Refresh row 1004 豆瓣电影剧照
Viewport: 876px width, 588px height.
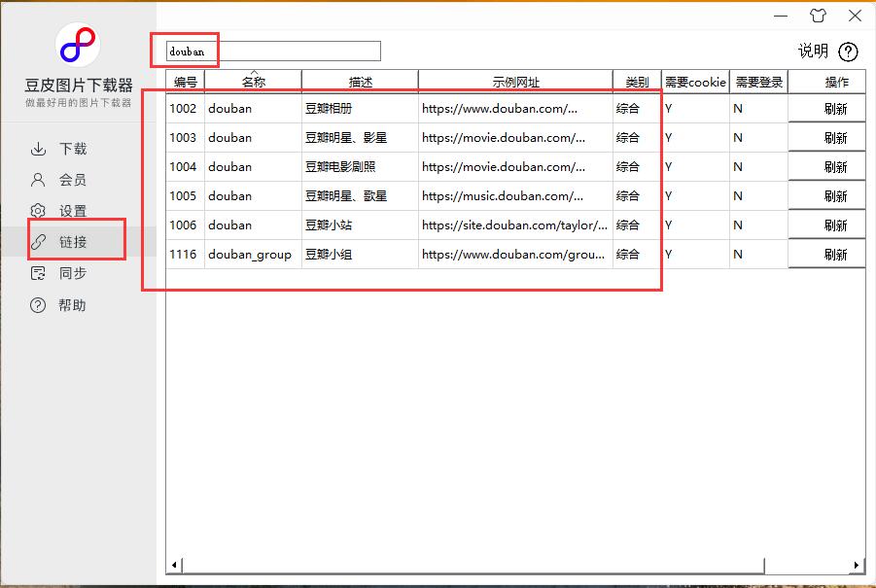point(826,166)
